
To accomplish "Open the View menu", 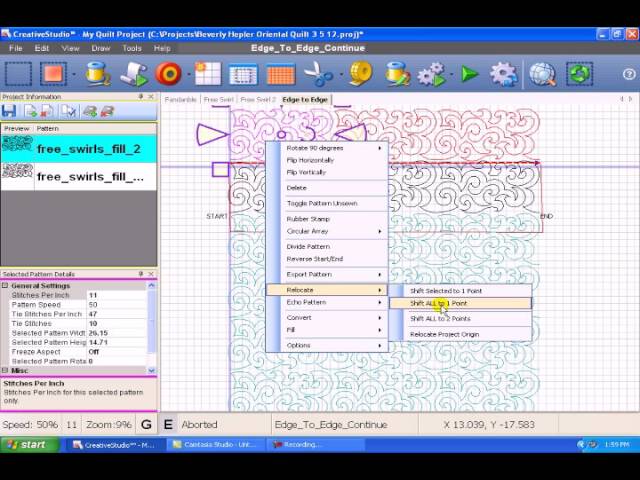I will pyautogui.click(x=70, y=48).
